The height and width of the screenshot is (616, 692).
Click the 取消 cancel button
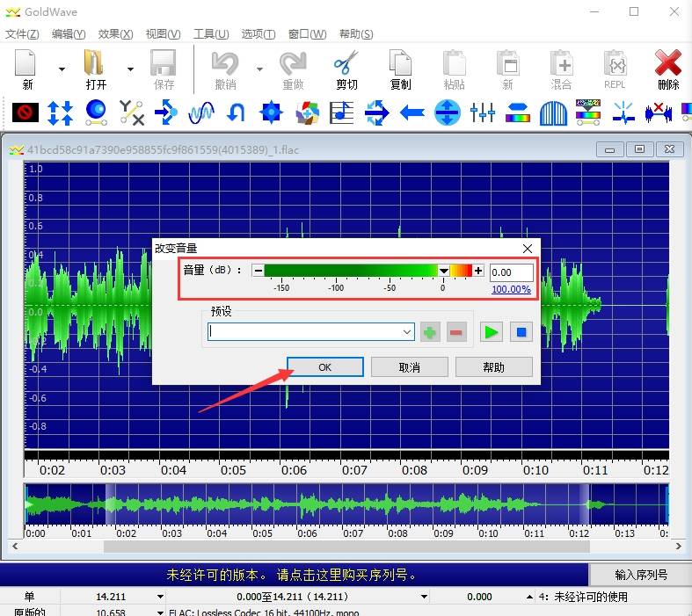(410, 366)
